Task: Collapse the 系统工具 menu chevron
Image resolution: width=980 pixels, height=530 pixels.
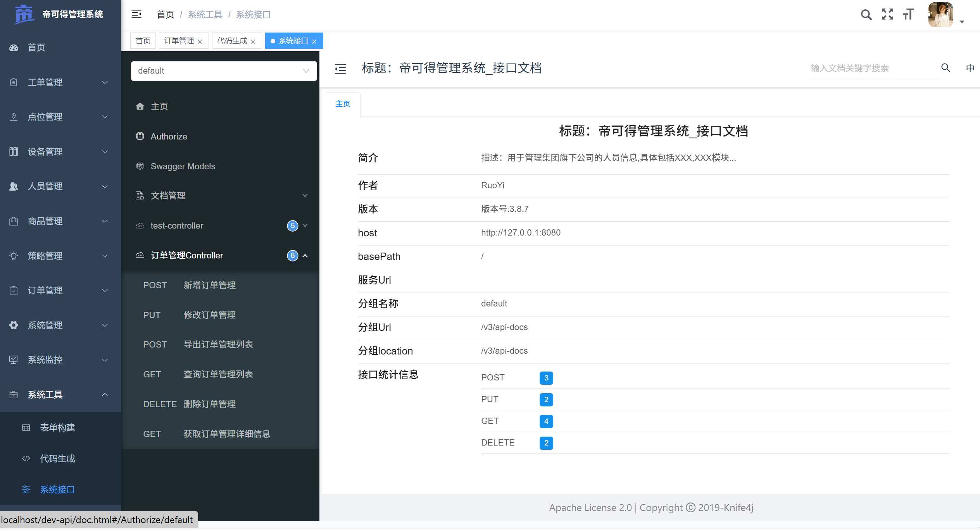Action: (x=105, y=395)
